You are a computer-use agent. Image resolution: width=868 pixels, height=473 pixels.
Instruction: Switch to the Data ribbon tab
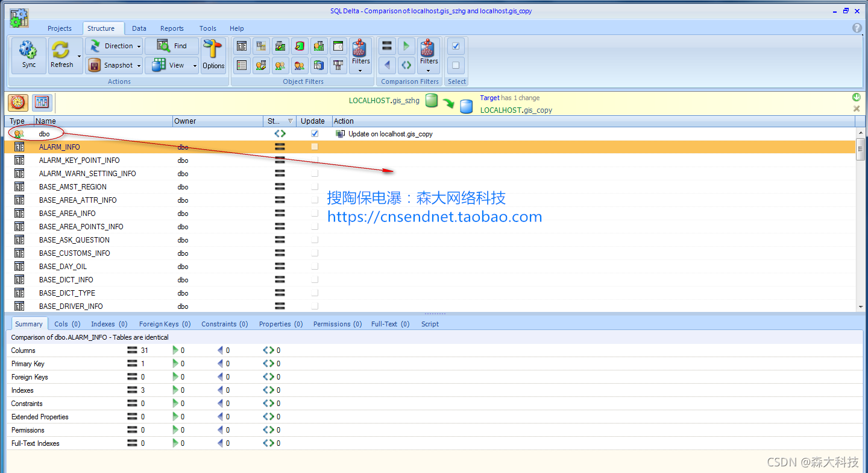click(139, 28)
